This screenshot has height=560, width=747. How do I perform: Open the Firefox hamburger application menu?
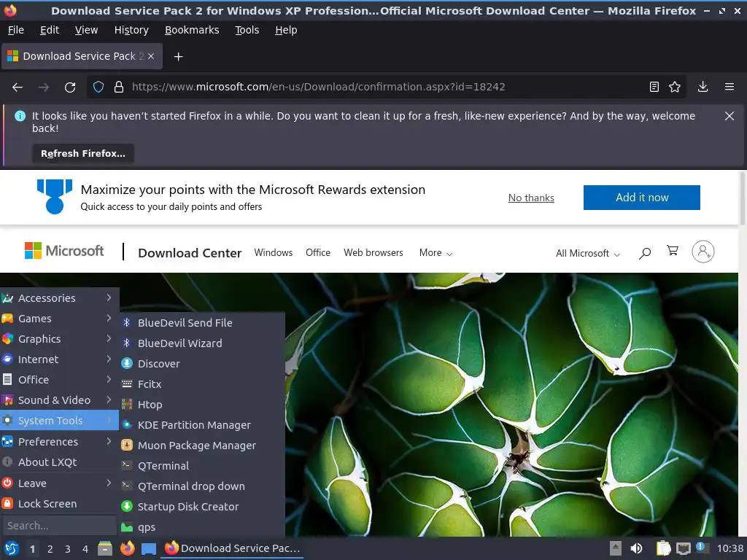coord(729,87)
